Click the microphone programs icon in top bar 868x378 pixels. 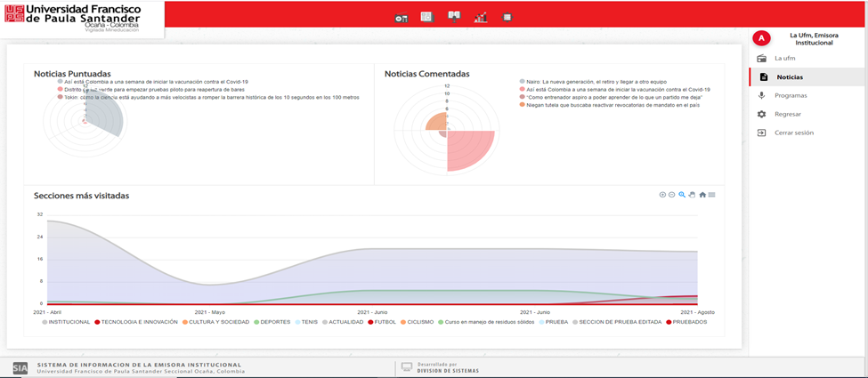[454, 17]
